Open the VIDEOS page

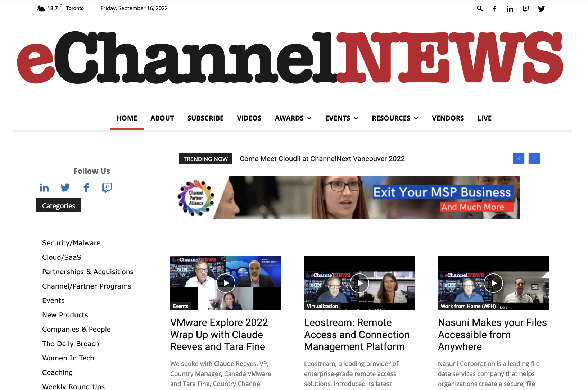[x=249, y=118]
